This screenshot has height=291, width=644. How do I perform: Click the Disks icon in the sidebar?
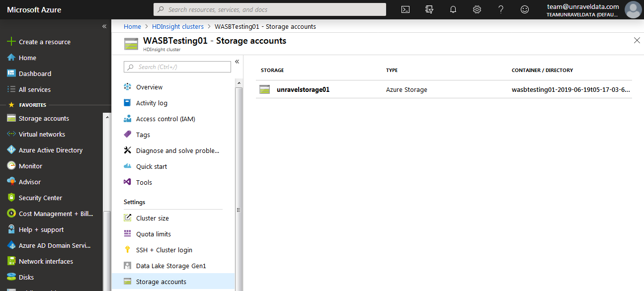point(11,277)
